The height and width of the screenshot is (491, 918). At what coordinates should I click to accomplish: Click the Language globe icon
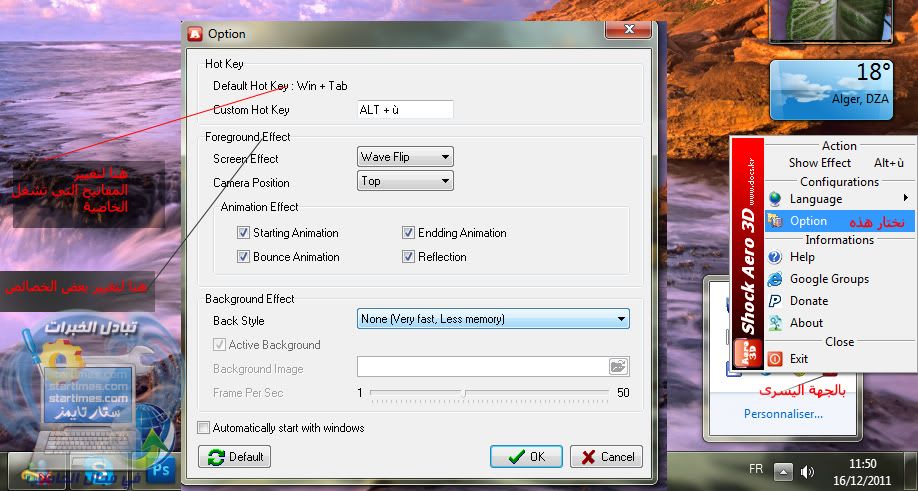pos(775,199)
